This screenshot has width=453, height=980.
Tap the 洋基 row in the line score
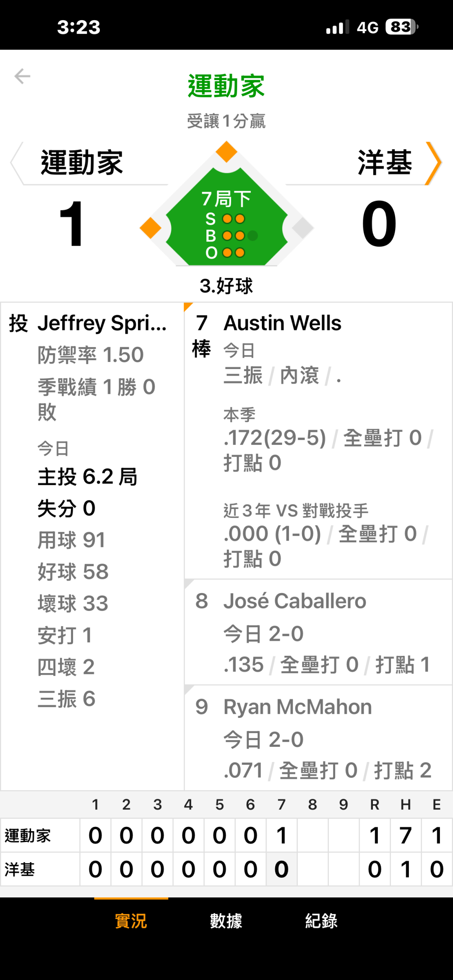pos(20,869)
